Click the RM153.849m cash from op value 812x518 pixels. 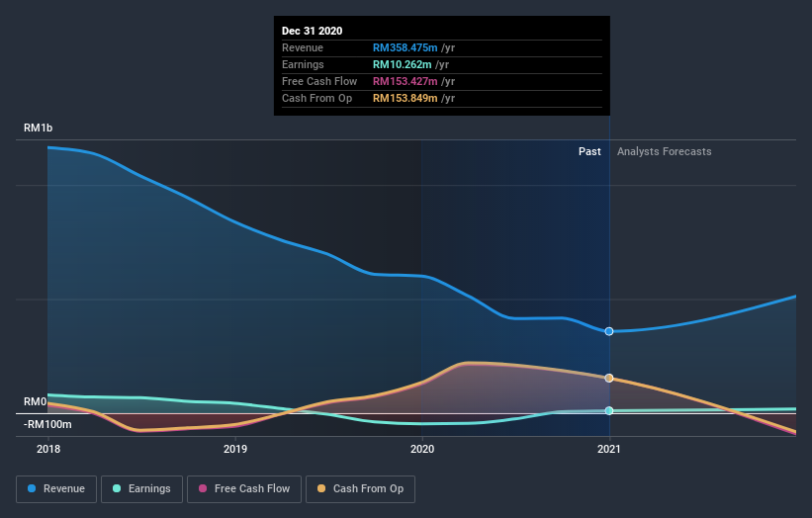click(x=405, y=98)
